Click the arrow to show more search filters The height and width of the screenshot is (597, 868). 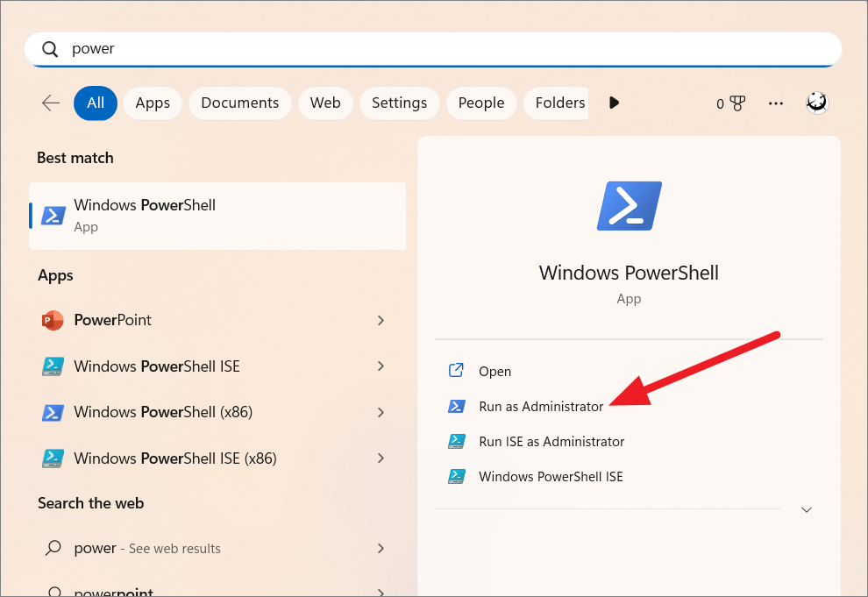pos(614,103)
